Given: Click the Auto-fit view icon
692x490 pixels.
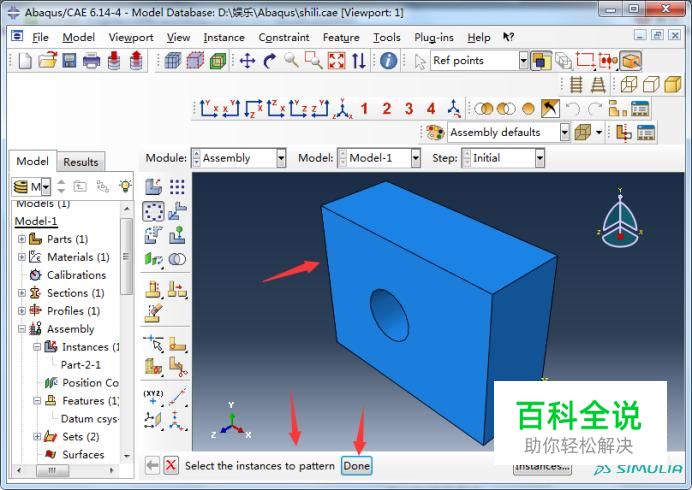Looking at the screenshot, I should [x=336, y=60].
